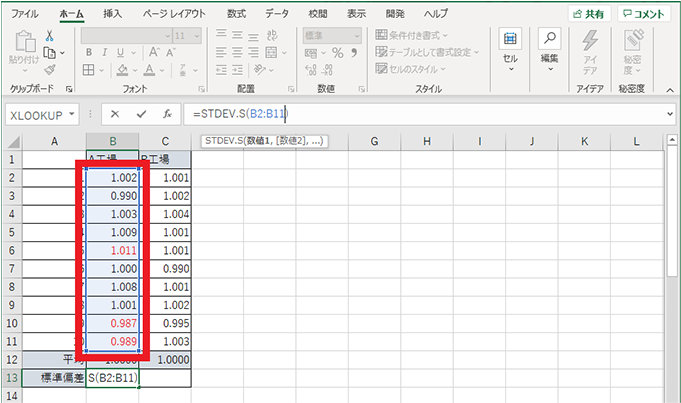Click the Comma style icon
The width and height of the screenshot is (681, 403).
pos(354,53)
